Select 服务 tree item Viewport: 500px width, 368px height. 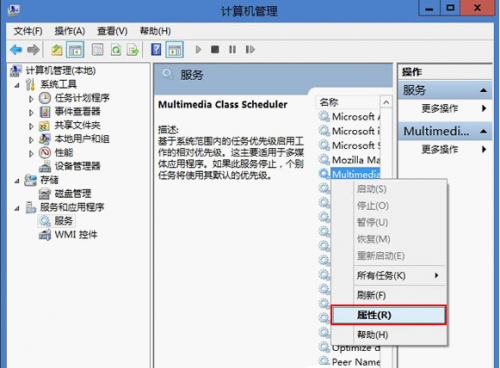coord(63,221)
